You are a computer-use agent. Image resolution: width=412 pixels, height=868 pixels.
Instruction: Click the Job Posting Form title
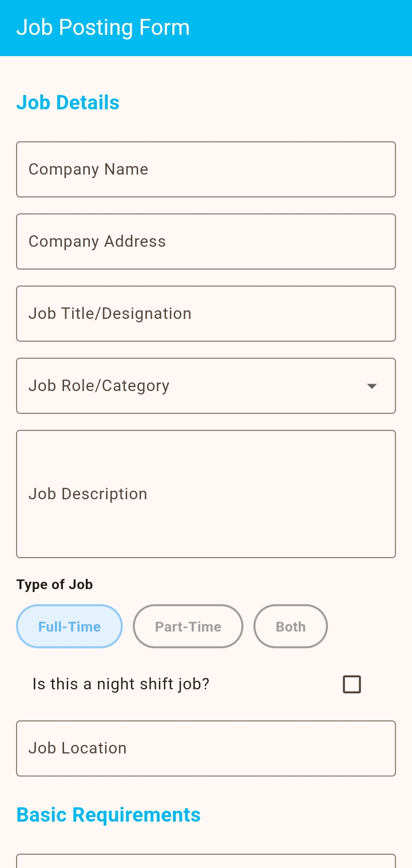click(x=103, y=27)
